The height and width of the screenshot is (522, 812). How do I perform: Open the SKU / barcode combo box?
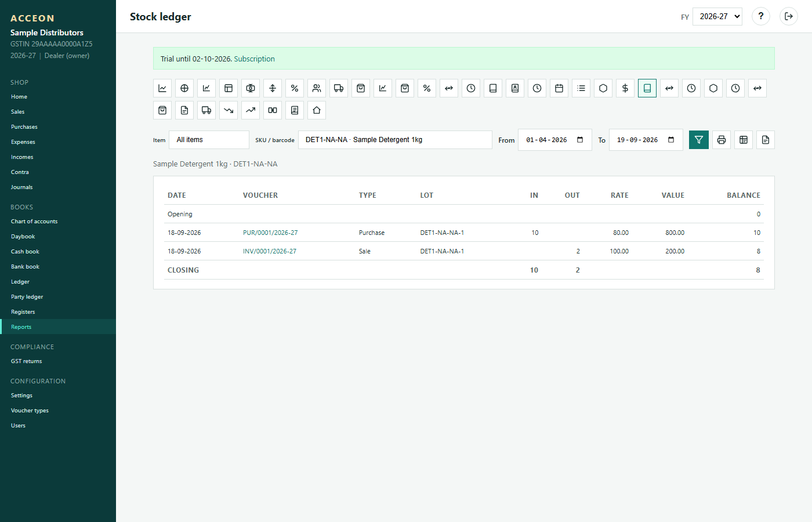tap(395, 140)
